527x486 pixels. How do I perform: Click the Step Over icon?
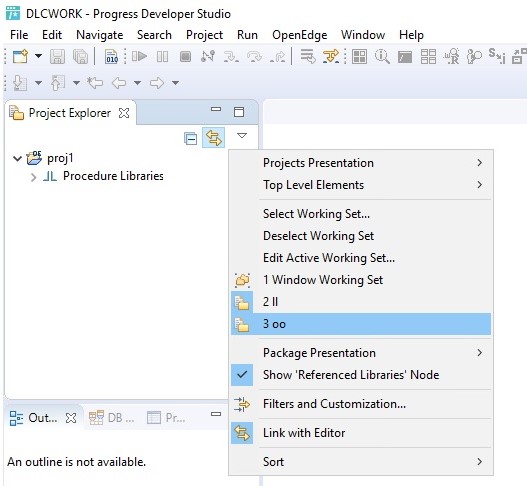point(254,57)
